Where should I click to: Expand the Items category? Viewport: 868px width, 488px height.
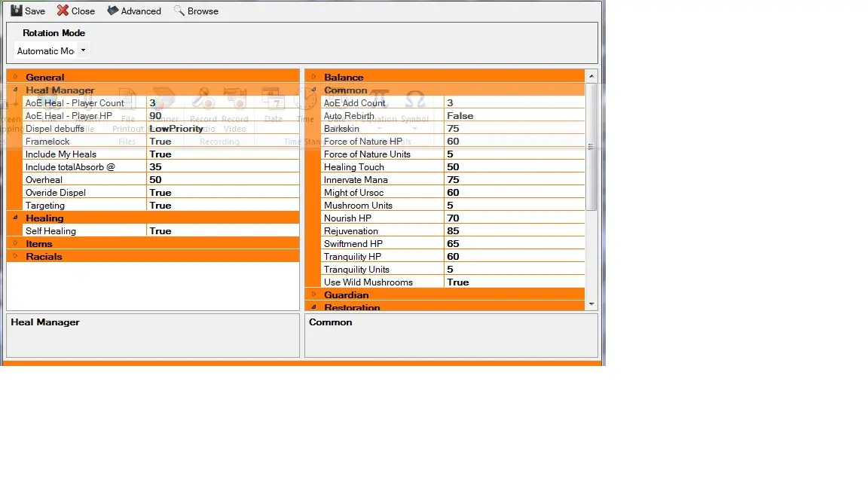(15, 243)
